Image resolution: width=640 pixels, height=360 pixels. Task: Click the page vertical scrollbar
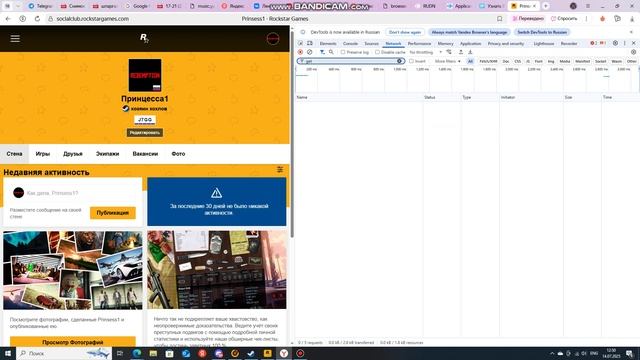[x=292, y=135]
